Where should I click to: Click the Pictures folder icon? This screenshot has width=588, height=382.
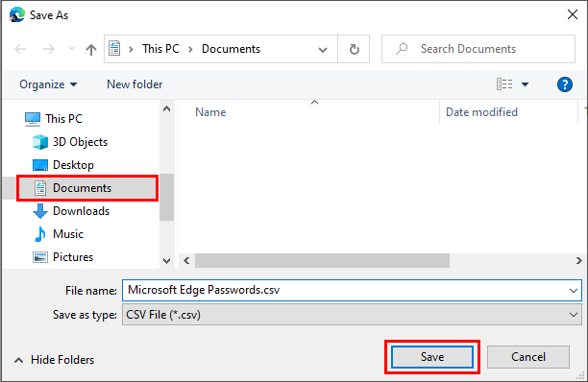pos(40,257)
